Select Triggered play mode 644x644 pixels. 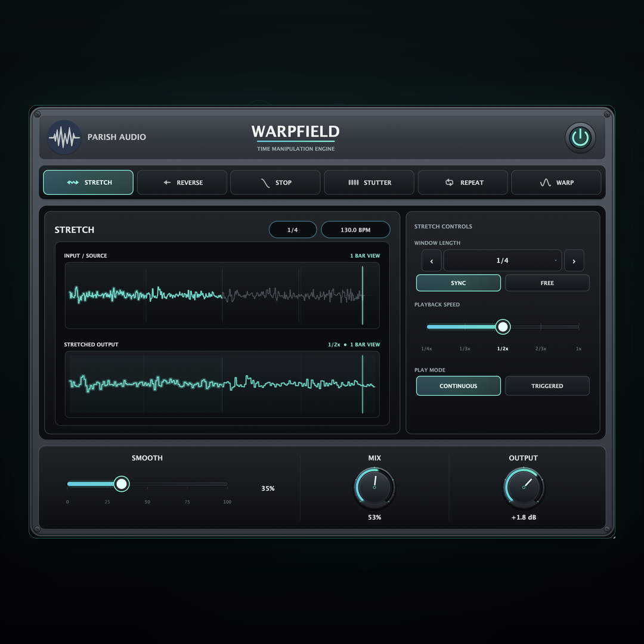point(547,386)
